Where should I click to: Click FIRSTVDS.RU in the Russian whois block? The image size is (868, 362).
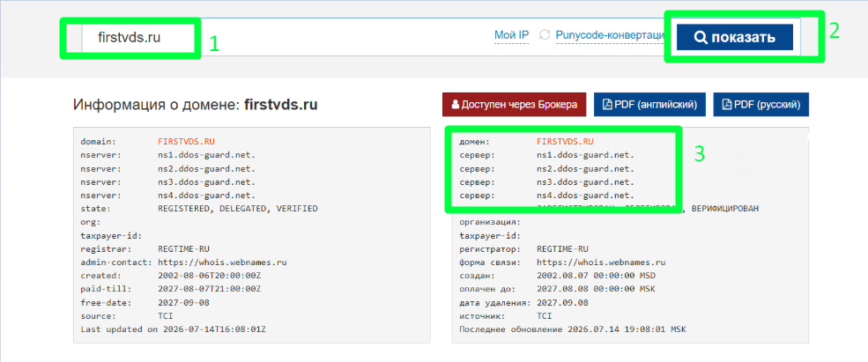pyautogui.click(x=561, y=142)
